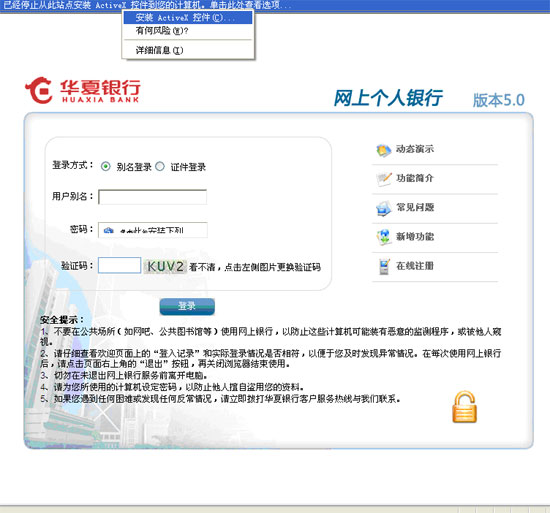Select the 别名登录 radio button
The width and height of the screenshot is (550, 513).
pos(106,166)
